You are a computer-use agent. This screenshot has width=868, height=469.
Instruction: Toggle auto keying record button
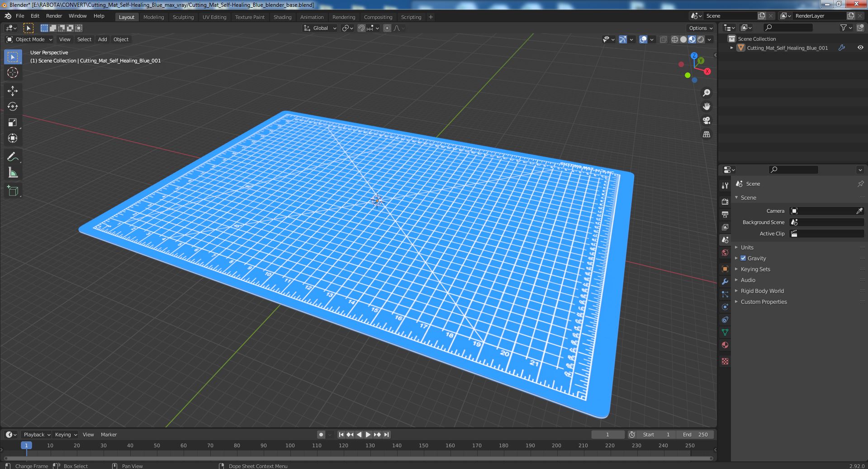(x=321, y=435)
